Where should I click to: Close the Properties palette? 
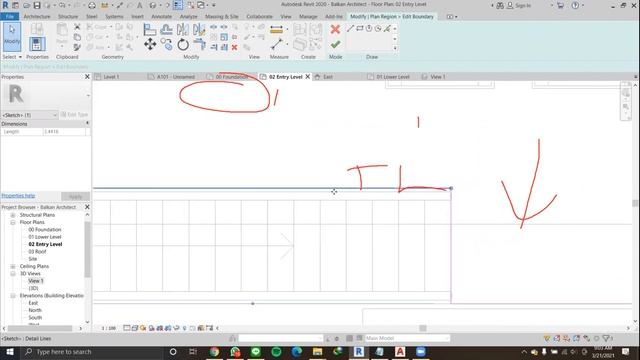click(x=87, y=77)
